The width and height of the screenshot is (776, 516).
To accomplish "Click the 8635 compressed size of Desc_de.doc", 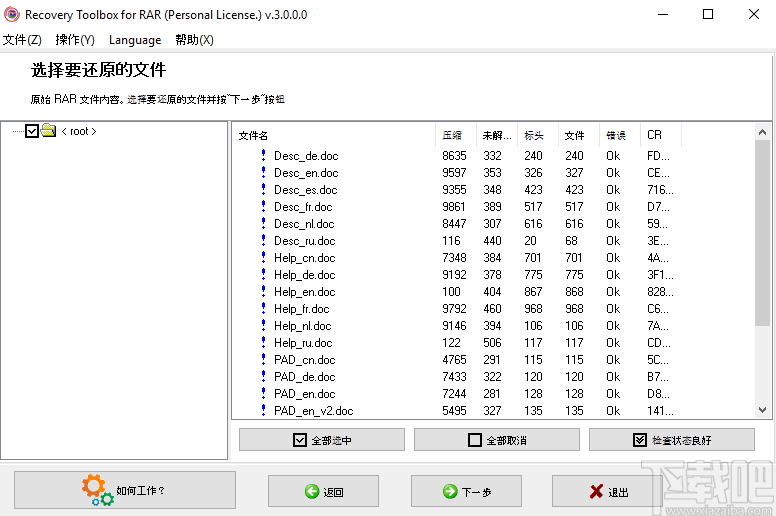I will pos(454,156).
